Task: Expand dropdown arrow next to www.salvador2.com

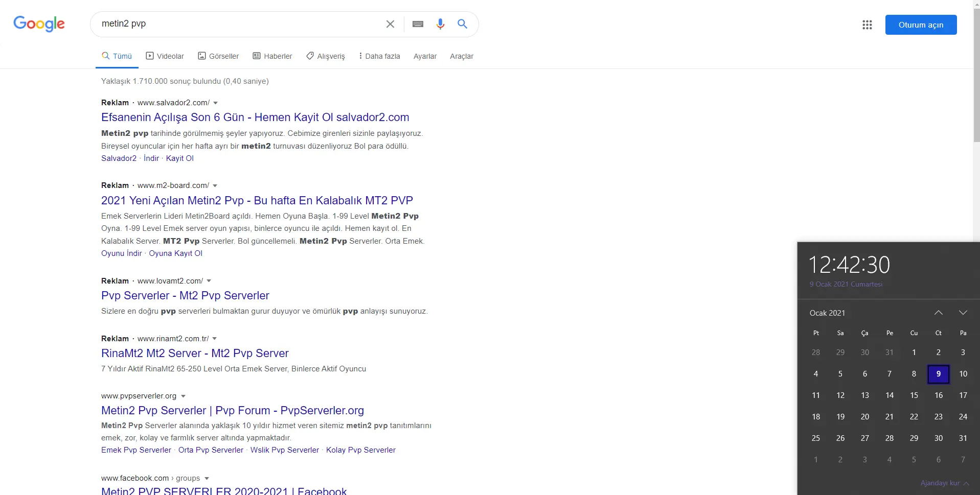Action: (215, 103)
